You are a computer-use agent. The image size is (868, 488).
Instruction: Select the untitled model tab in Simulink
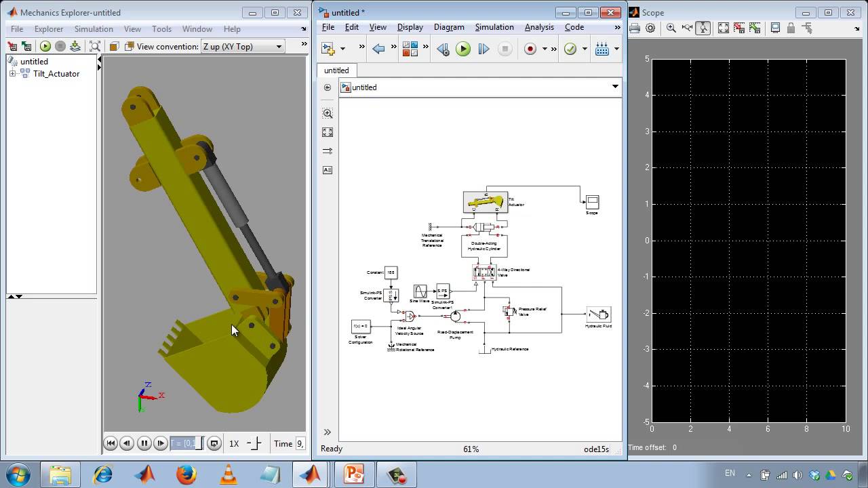[x=336, y=70]
